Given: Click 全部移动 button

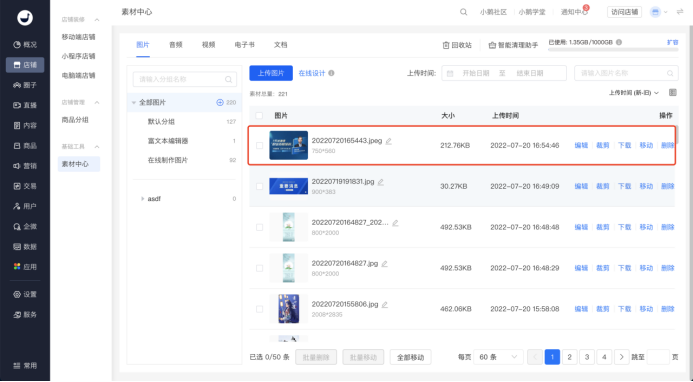Looking at the screenshot, I should tap(411, 357).
